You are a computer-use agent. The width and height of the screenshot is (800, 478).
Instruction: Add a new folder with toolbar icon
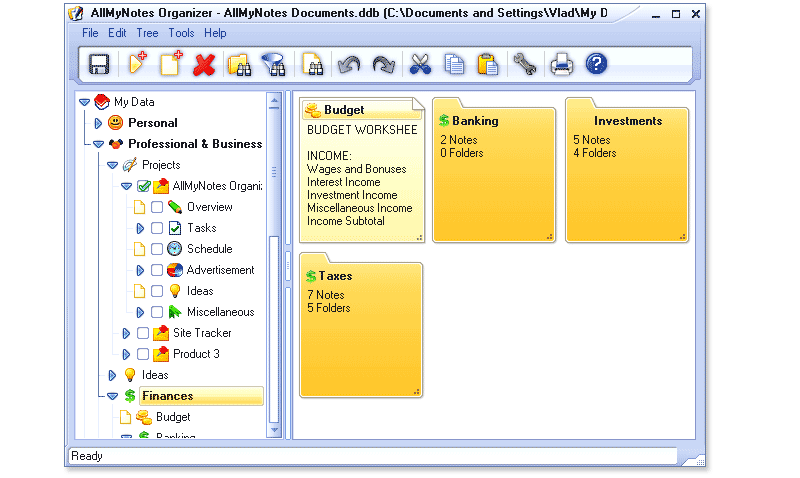(137, 64)
